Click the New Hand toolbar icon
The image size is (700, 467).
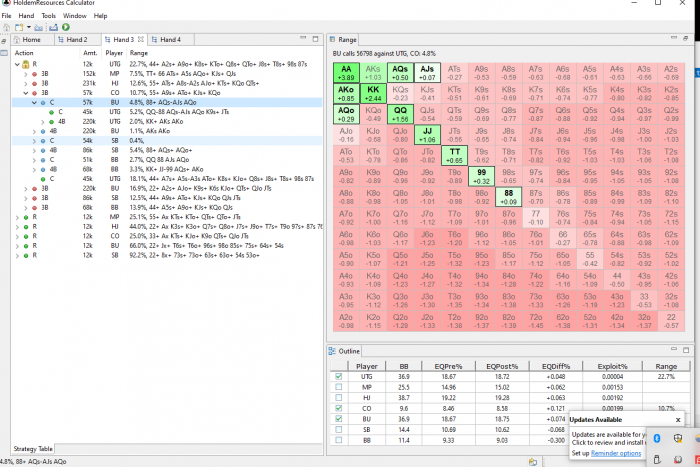click(x=19, y=28)
